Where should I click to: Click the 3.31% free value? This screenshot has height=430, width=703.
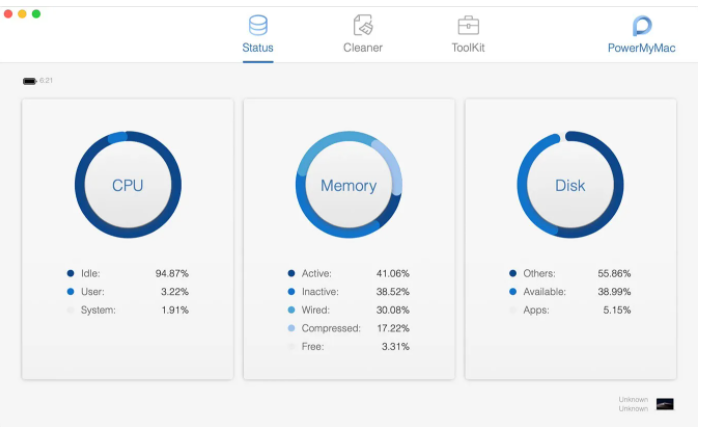395,347
